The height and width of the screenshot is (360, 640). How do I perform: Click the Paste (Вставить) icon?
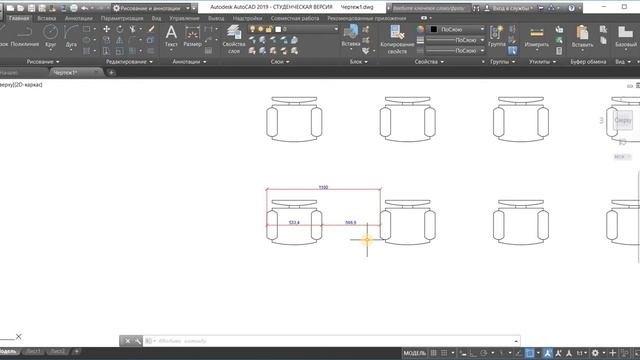pyautogui.click(x=582, y=37)
